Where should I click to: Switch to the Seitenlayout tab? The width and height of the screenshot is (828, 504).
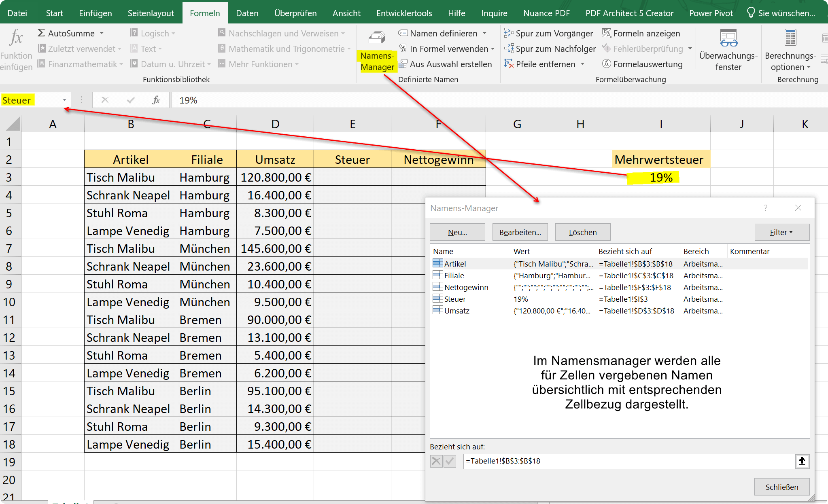point(151,13)
